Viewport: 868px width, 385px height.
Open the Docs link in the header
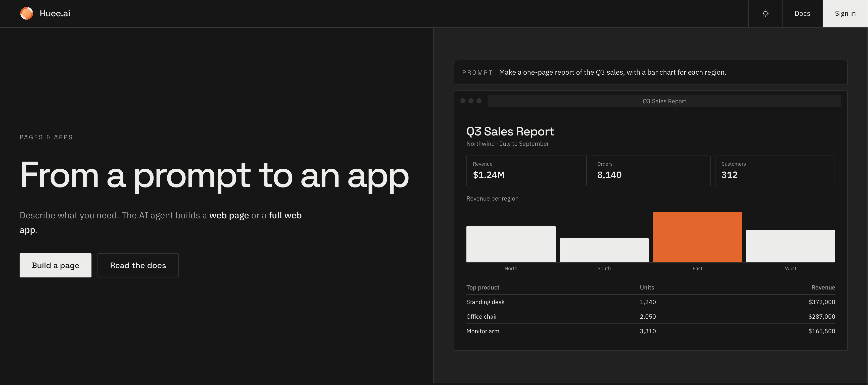point(802,14)
